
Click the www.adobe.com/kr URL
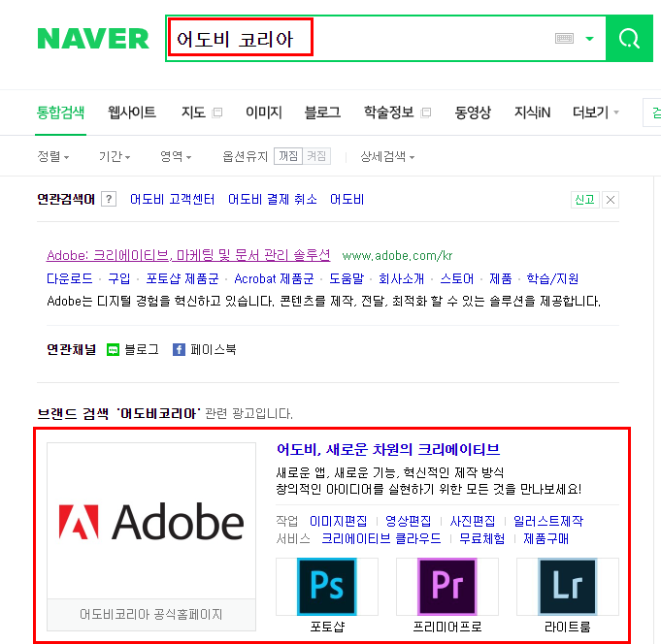pos(397,256)
